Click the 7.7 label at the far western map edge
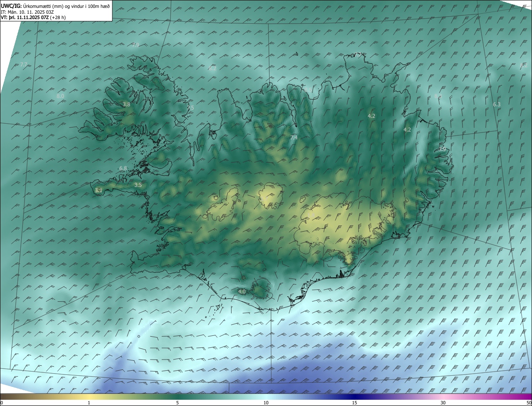 pyautogui.click(x=24, y=65)
